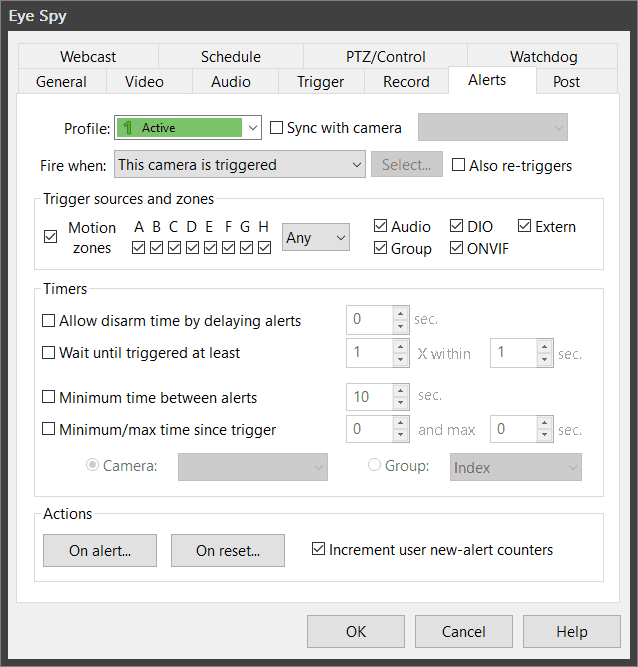This screenshot has width=638, height=667.
Task: Click the trigger count X field
Action: [x=370, y=353]
